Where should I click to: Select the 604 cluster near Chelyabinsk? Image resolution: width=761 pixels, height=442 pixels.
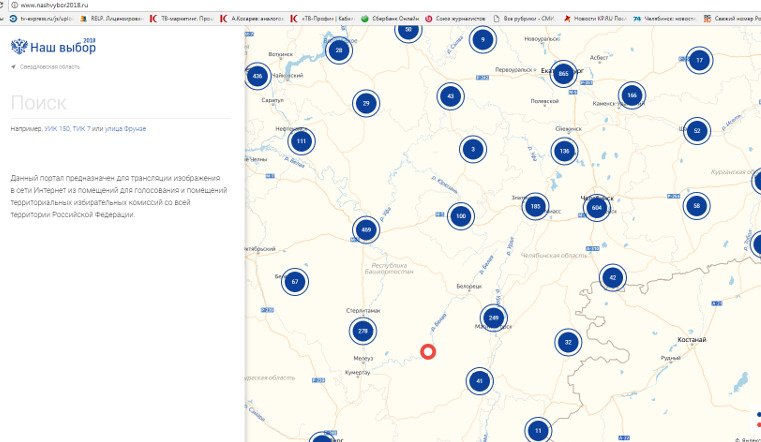[x=597, y=208]
